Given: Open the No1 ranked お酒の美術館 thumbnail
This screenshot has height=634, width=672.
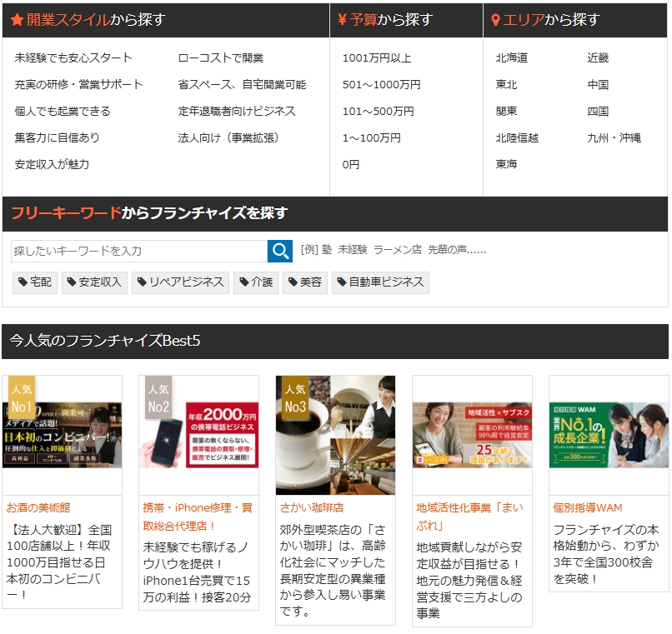Looking at the screenshot, I should pos(63,435).
